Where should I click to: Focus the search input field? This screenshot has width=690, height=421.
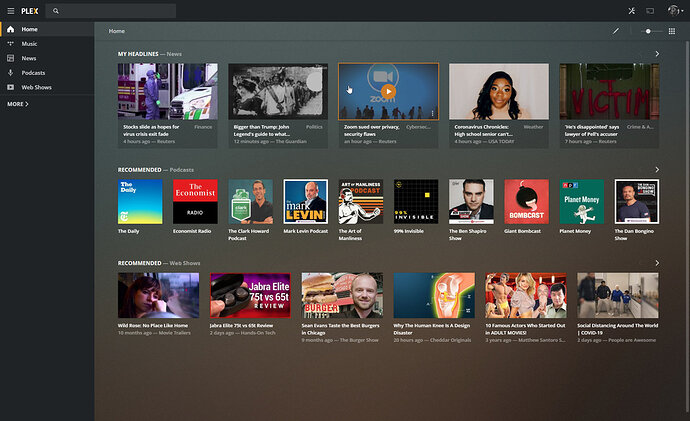[x=111, y=11]
